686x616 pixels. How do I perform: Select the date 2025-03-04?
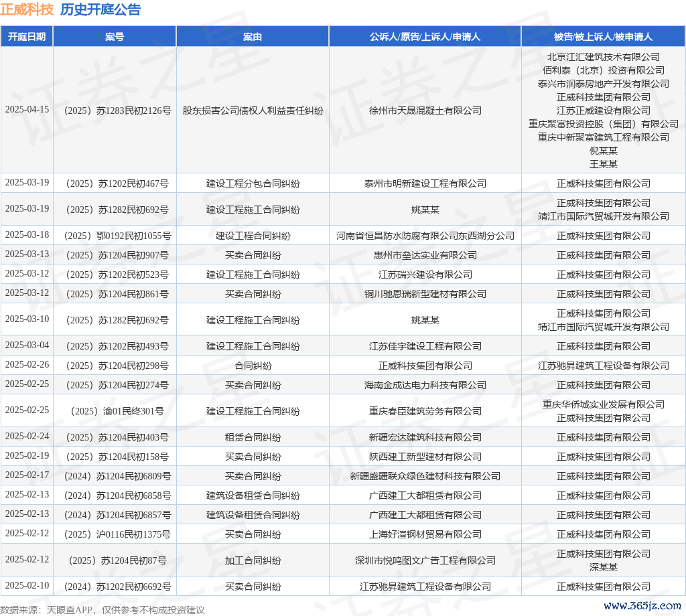click(x=27, y=345)
